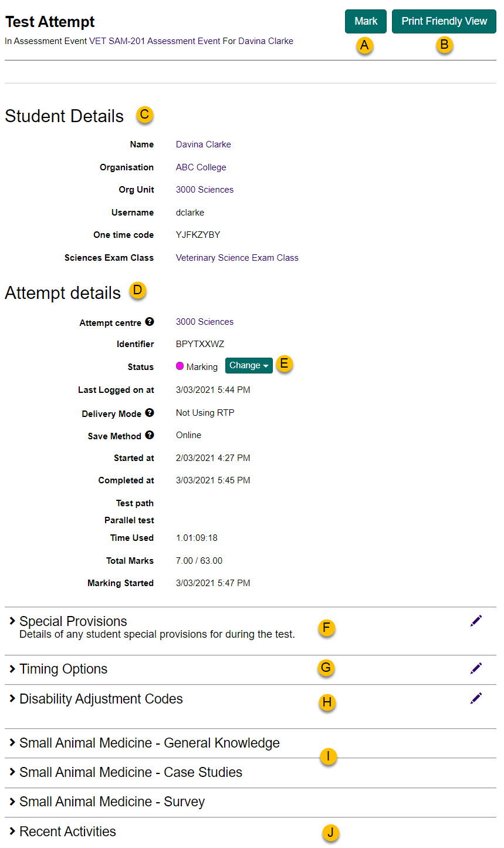This screenshot has width=504, height=848.
Task: Expand the Timing Options section
Action: tap(63, 669)
